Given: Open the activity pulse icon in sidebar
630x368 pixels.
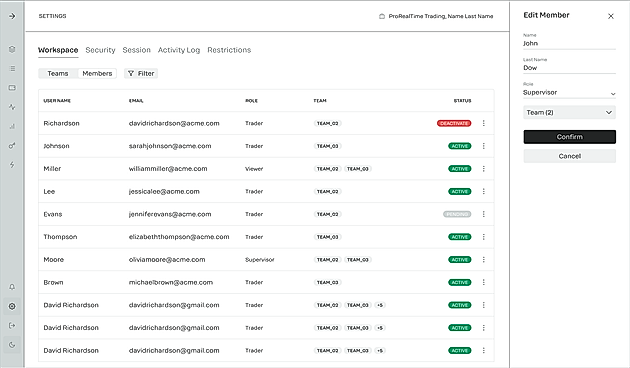Looking at the screenshot, I should point(12,107).
